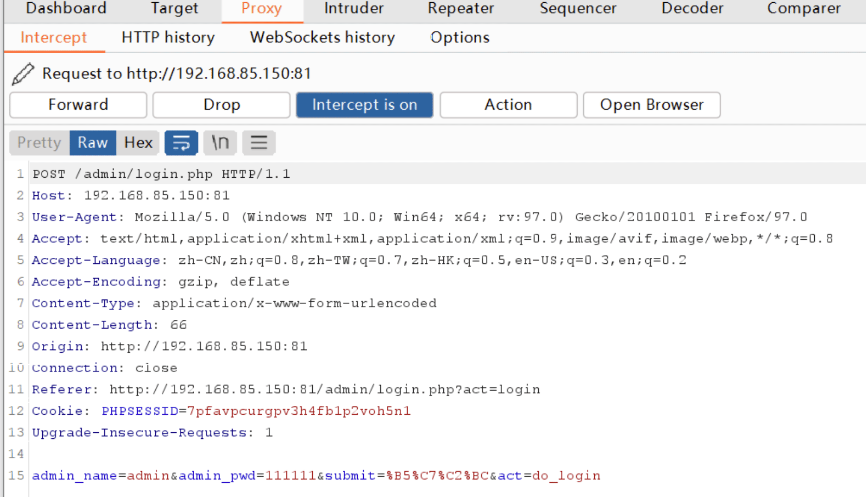This screenshot has width=868, height=497.
Task: Switch to the Hex view
Action: pos(138,143)
